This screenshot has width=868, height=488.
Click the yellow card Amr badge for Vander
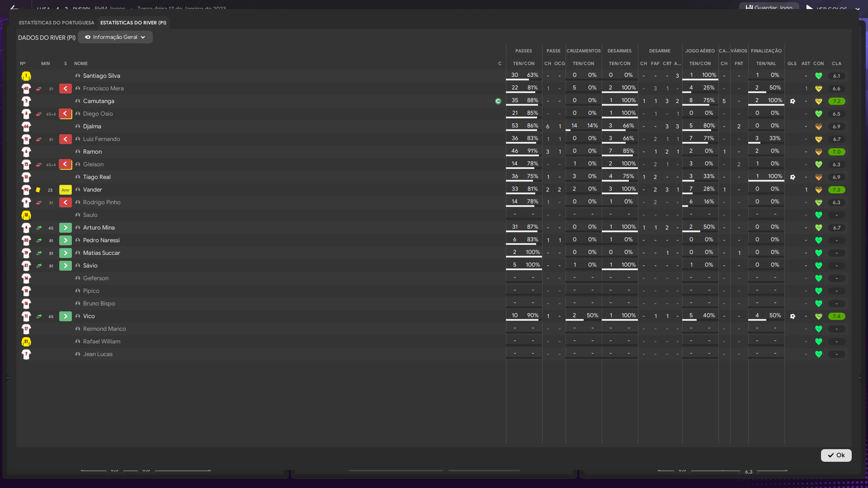click(66, 190)
